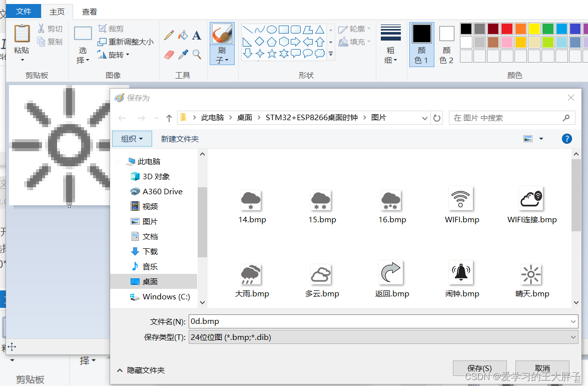Select the Eraser tool
Viewport: 588px width, 386px height.
[169, 54]
